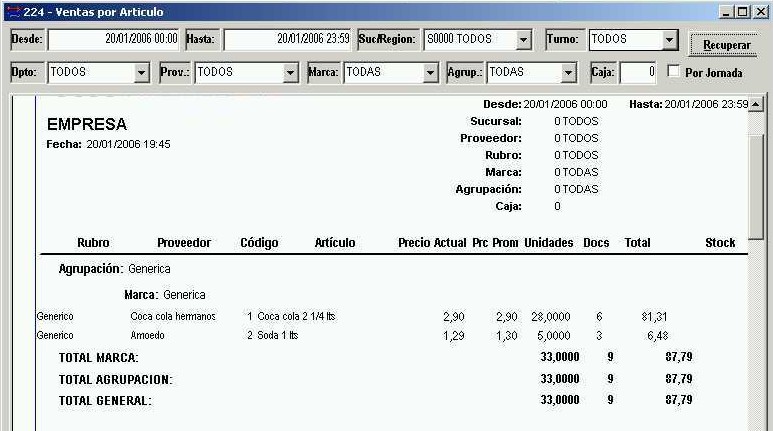Select the Soda 1 lts report row
773x431 pixels.
click(x=278, y=336)
